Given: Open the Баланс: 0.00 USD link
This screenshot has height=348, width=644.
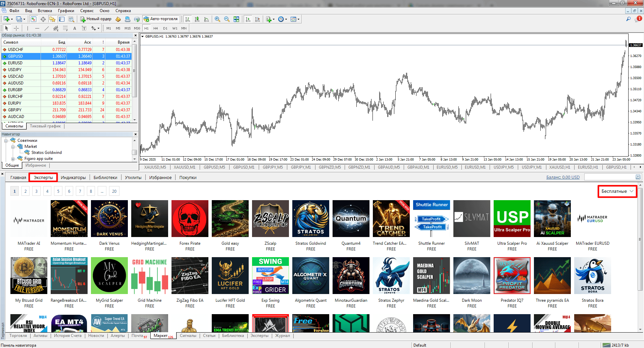Looking at the screenshot, I should pos(563,177).
